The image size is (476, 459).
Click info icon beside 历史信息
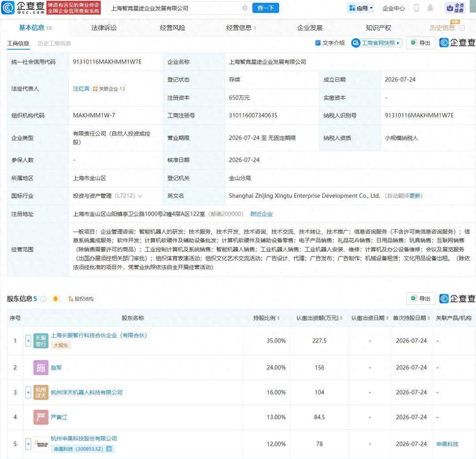coord(462,28)
